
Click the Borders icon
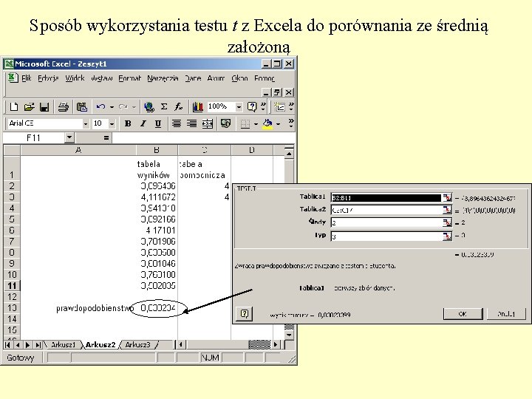[245, 123]
